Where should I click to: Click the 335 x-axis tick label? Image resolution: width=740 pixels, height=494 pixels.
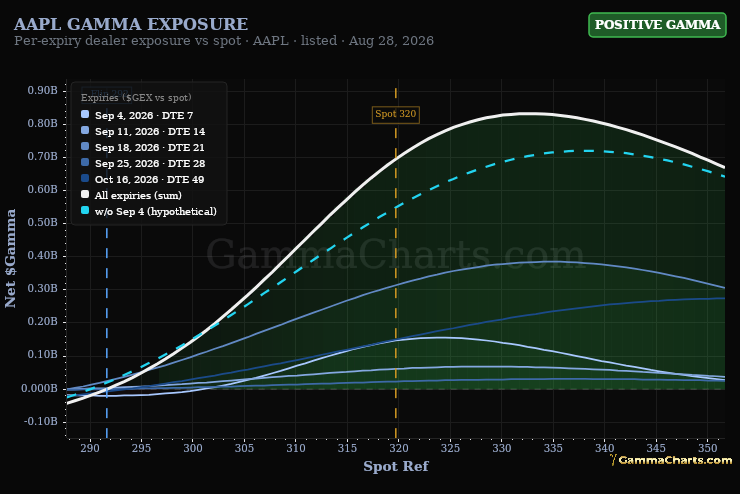pos(553,448)
